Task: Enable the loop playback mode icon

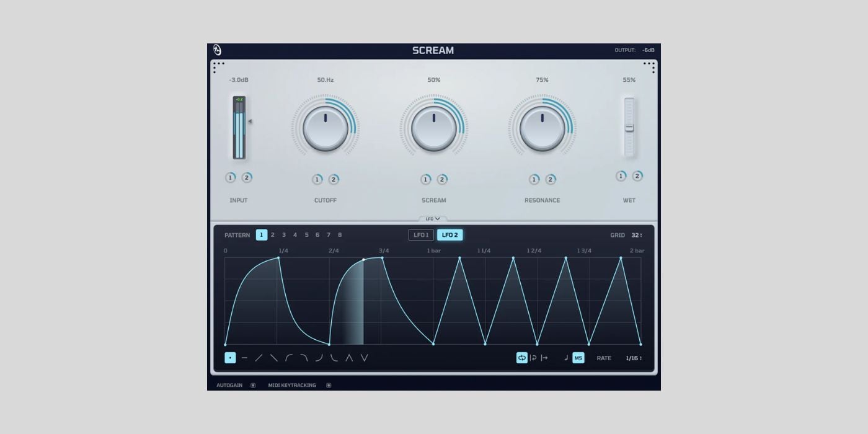Action: tap(522, 358)
